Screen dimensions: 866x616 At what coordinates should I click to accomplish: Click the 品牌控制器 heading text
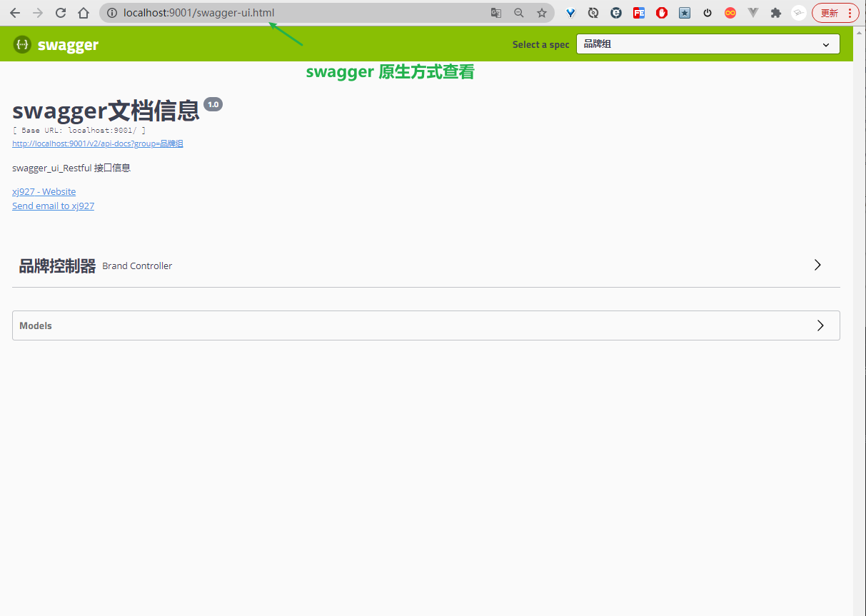[x=57, y=266]
